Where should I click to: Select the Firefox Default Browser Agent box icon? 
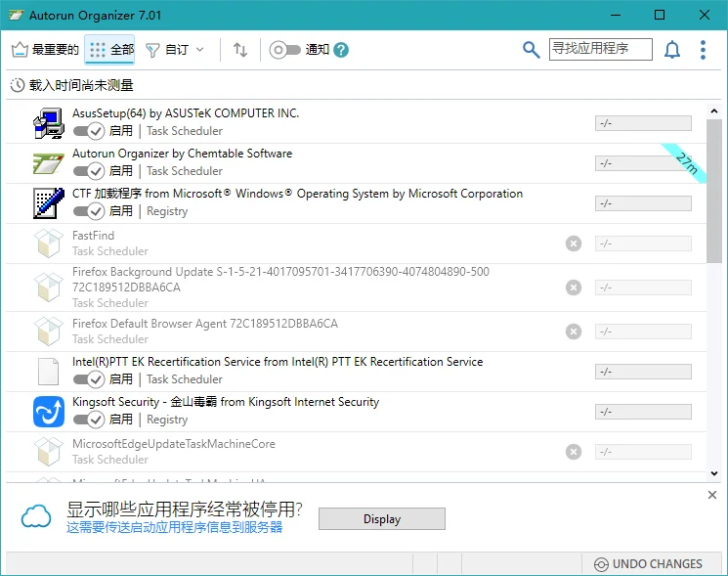[x=49, y=332]
